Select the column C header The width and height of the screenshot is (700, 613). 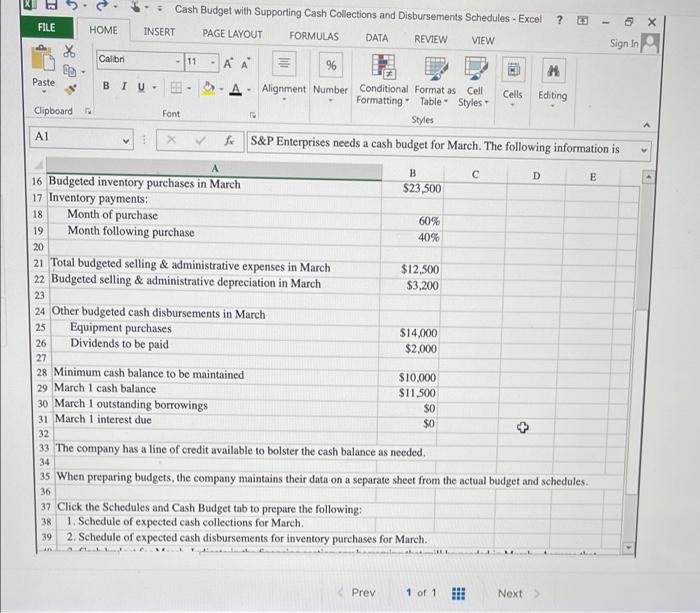(x=475, y=174)
